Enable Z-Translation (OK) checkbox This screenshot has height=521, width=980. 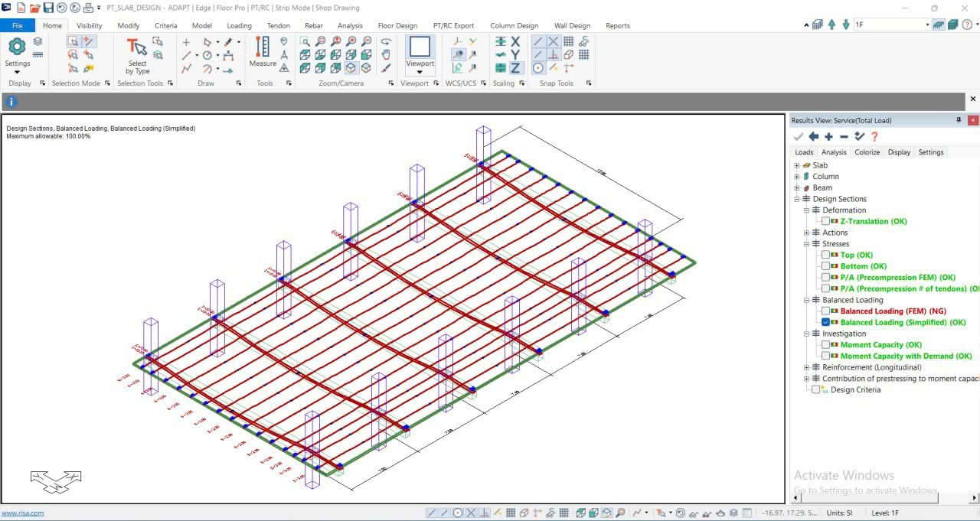click(825, 221)
